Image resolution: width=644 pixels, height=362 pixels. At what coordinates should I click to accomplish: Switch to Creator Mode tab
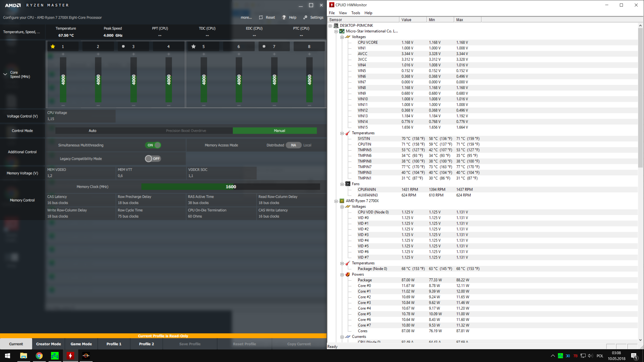pos(49,344)
